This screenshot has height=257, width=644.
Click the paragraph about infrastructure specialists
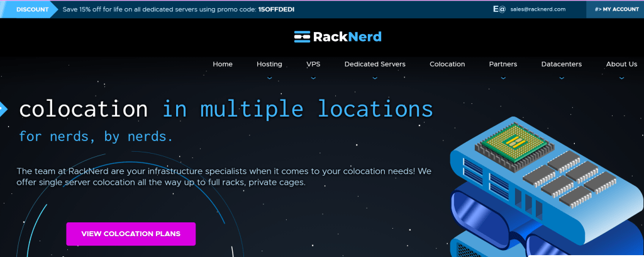pos(224,176)
